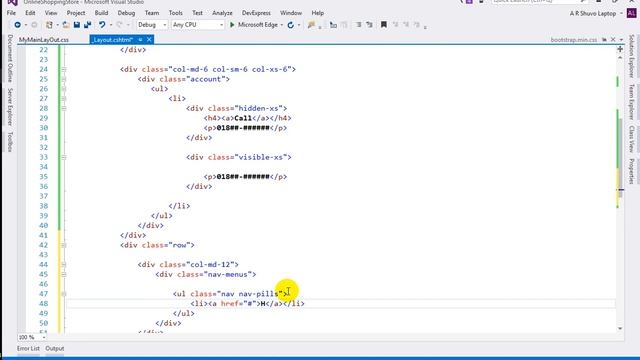Undo the last edit using the toolbar arrow
Image resolution: width=640 pixels, height=360 pixels.
point(102,25)
